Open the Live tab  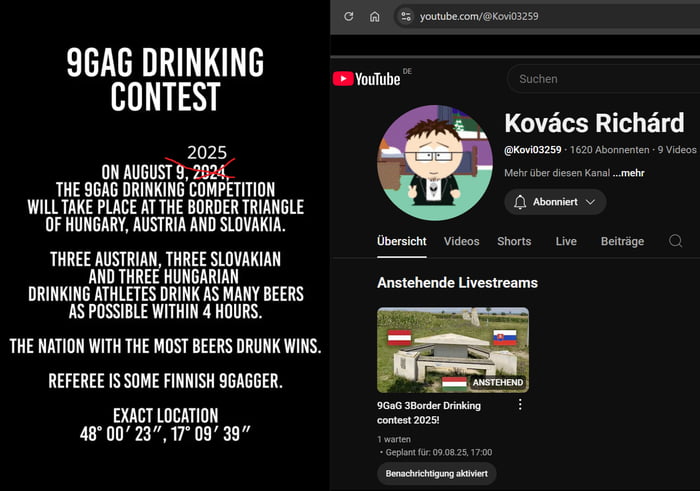566,241
